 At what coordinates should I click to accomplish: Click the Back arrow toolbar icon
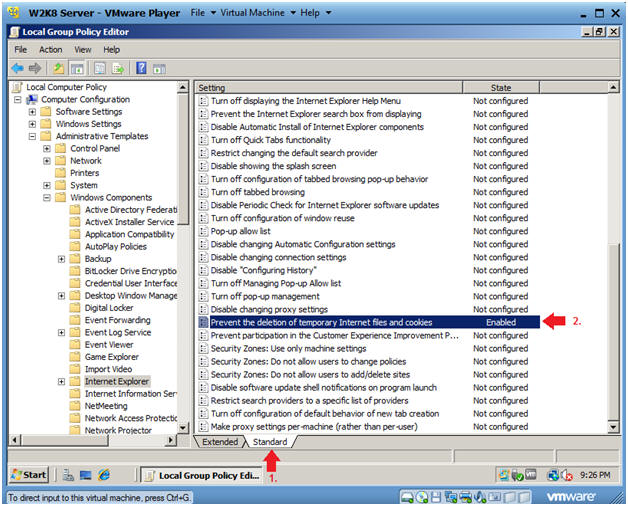[x=17, y=69]
